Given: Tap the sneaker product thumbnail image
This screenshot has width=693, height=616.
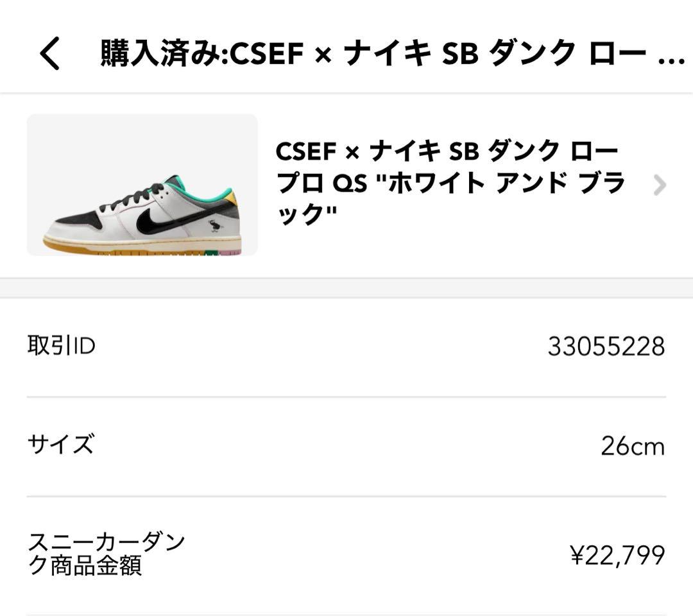Looking at the screenshot, I should coord(141,186).
